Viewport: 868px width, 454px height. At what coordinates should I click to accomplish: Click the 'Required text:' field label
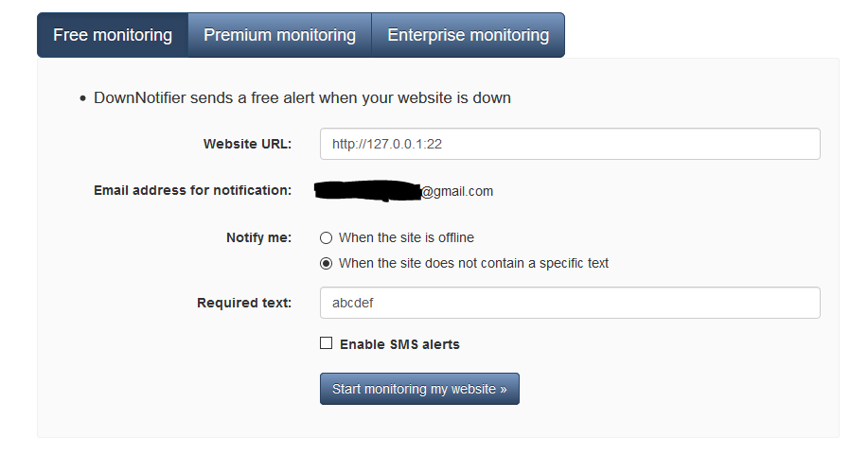(x=244, y=303)
